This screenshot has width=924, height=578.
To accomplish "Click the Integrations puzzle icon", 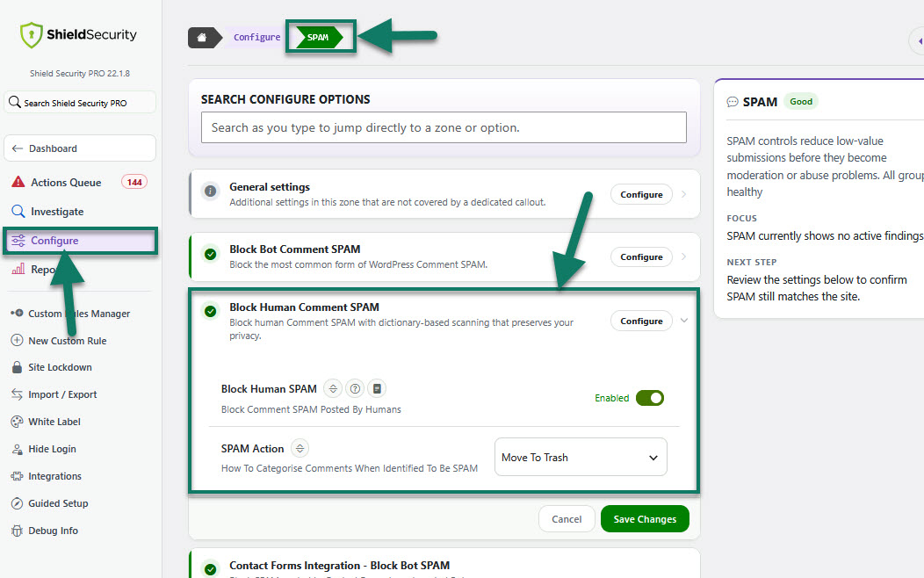I will pos(17,476).
